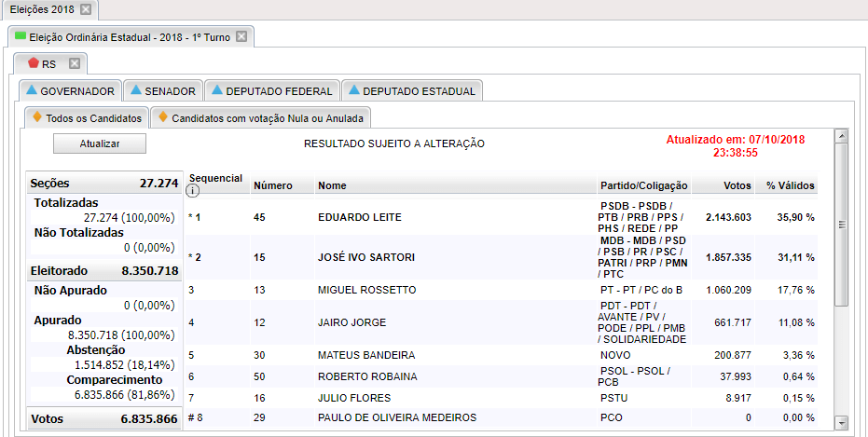Viewport: 868px width, 437px height.
Task: Sort by the Número column header
Action: pos(273,185)
